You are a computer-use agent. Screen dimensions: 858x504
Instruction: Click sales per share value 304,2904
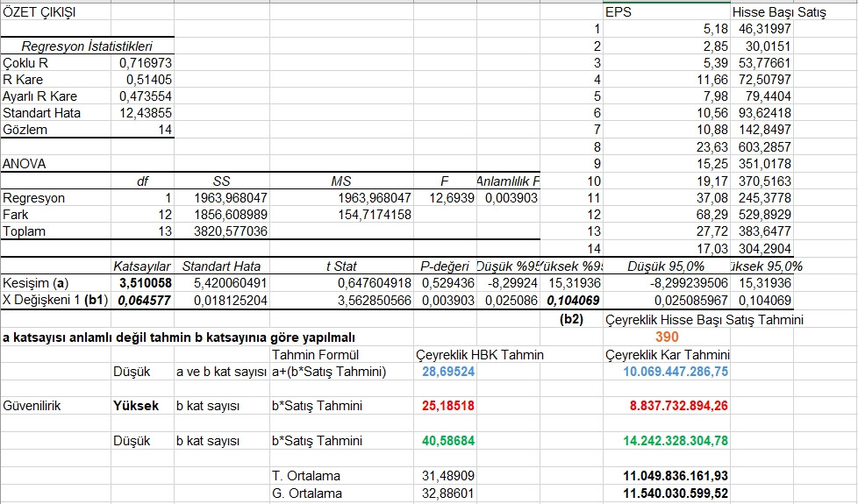[x=764, y=249]
